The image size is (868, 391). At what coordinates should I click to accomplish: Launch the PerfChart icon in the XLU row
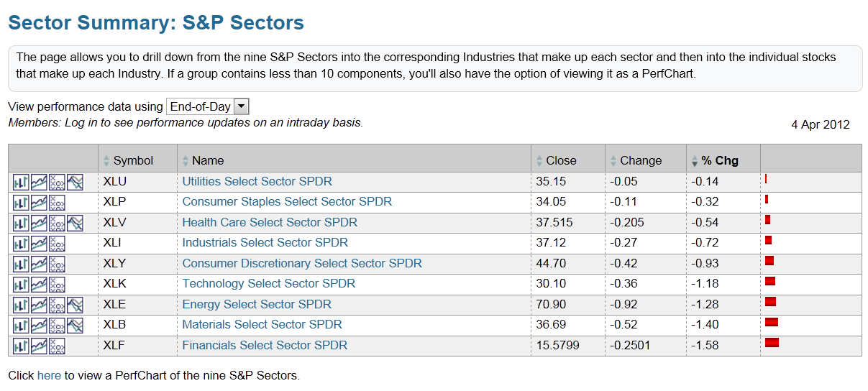tap(75, 182)
